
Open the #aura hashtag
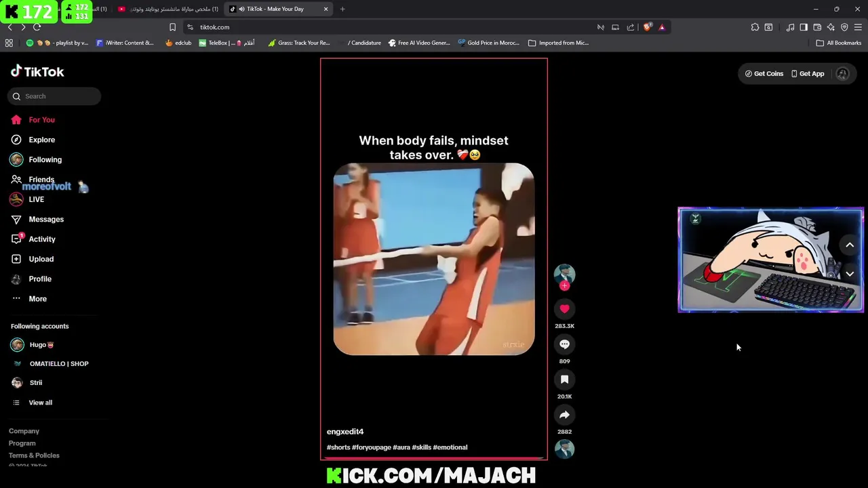click(x=401, y=447)
